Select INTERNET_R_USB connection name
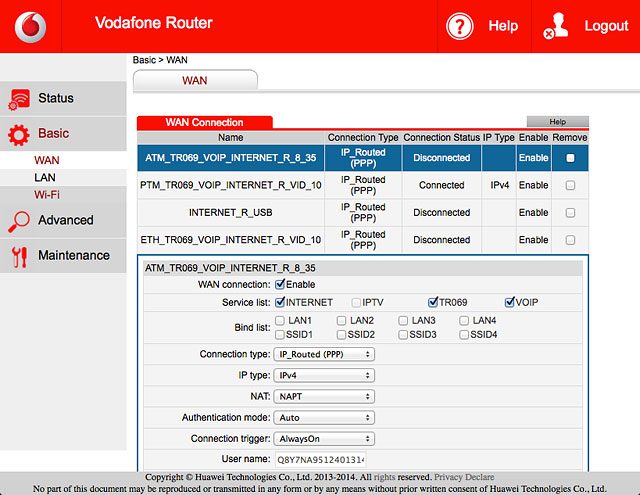The width and height of the screenshot is (640, 495). (x=231, y=213)
